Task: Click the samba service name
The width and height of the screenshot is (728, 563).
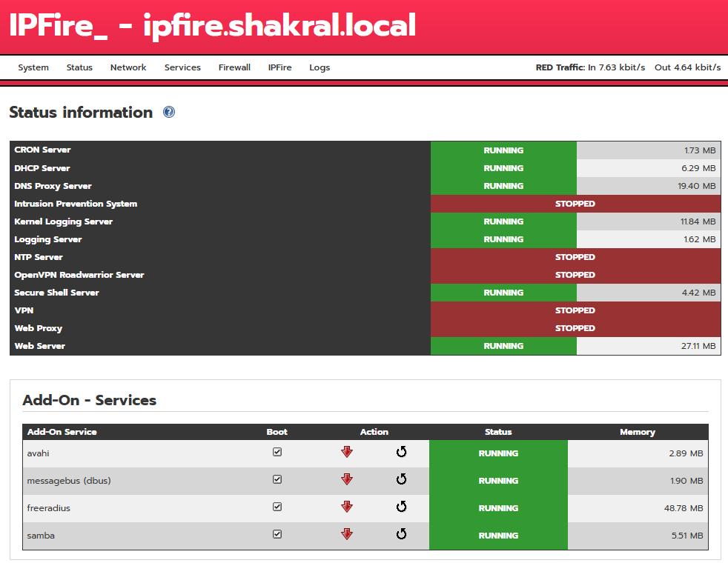Action: coord(41,535)
